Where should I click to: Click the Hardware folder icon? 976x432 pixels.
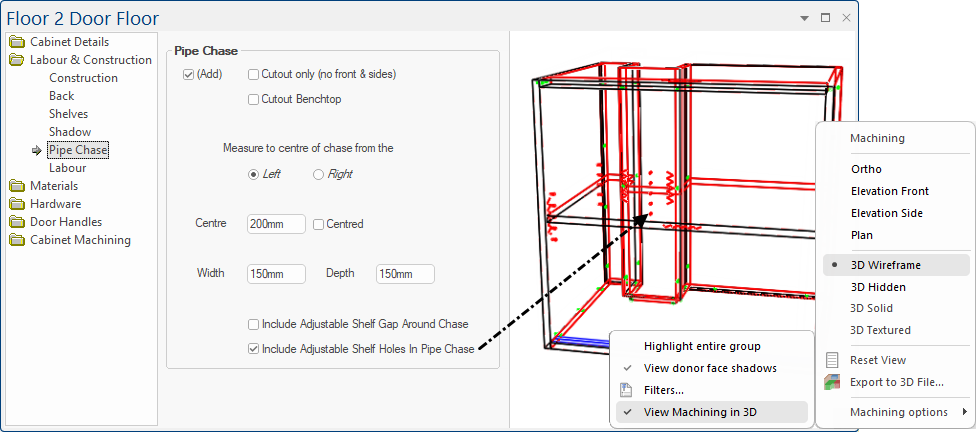17,204
